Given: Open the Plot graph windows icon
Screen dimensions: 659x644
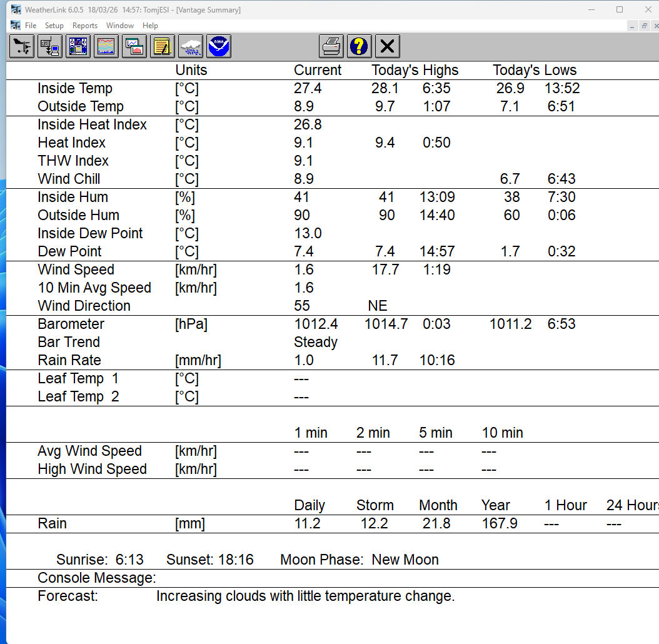Looking at the screenshot, I should [134, 46].
